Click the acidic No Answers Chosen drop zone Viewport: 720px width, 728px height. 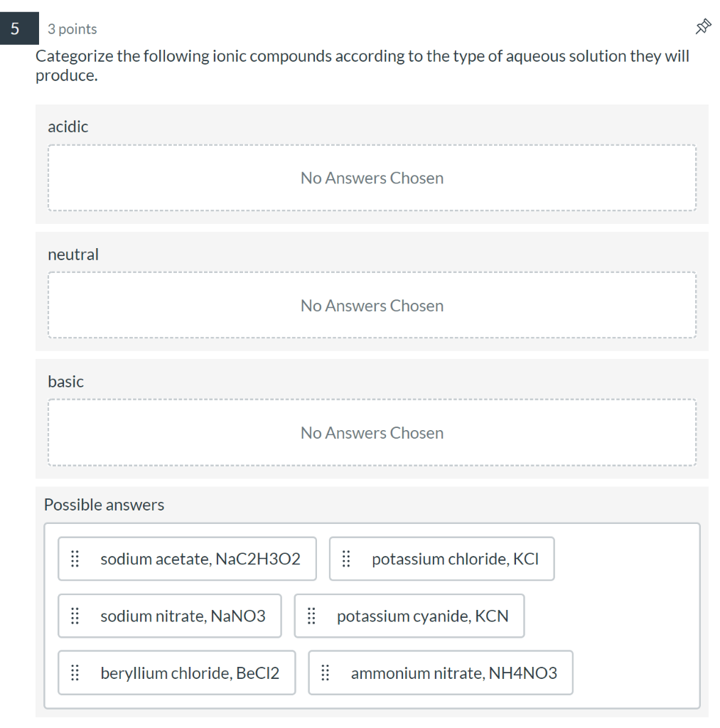(372, 178)
